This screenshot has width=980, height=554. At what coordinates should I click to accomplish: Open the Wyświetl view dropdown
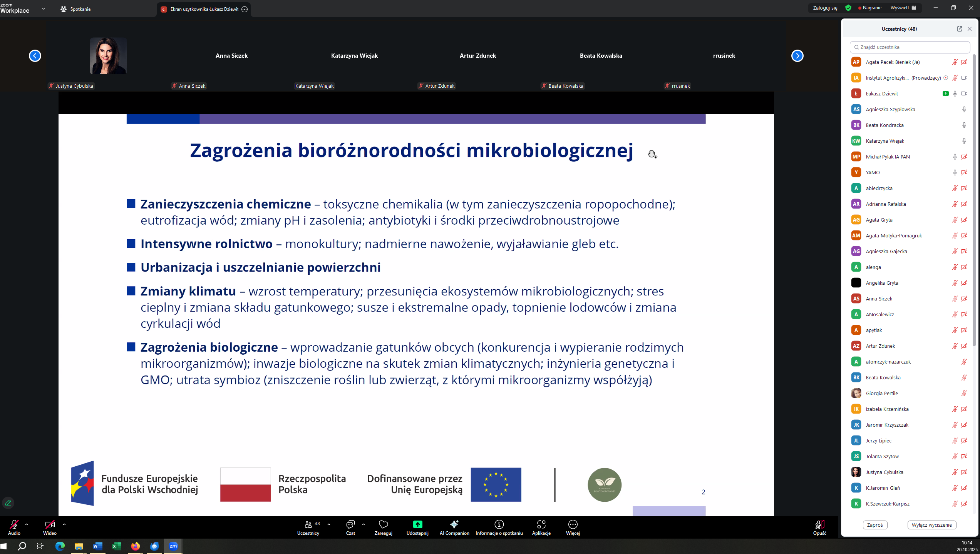[903, 8]
